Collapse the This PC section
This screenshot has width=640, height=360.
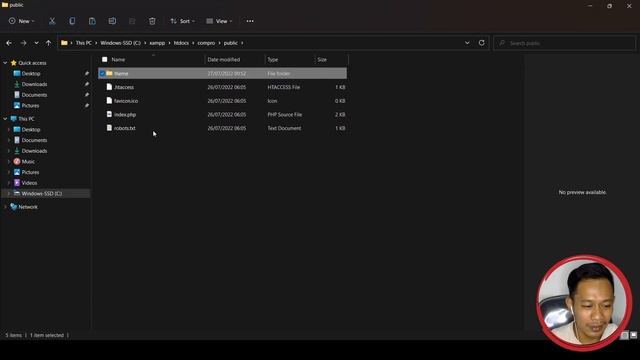coord(5,119)
